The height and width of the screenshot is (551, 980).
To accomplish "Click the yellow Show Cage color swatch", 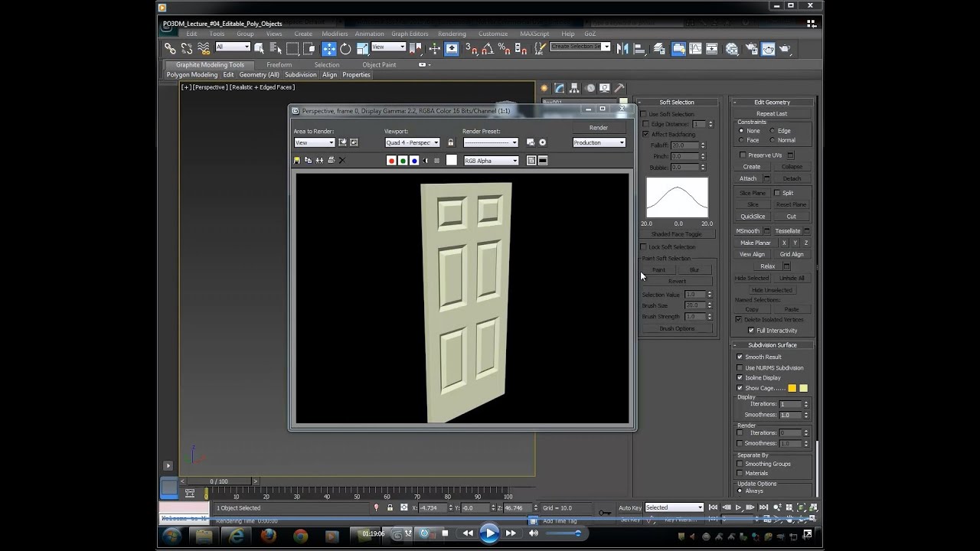I will [x=803, y=388].
